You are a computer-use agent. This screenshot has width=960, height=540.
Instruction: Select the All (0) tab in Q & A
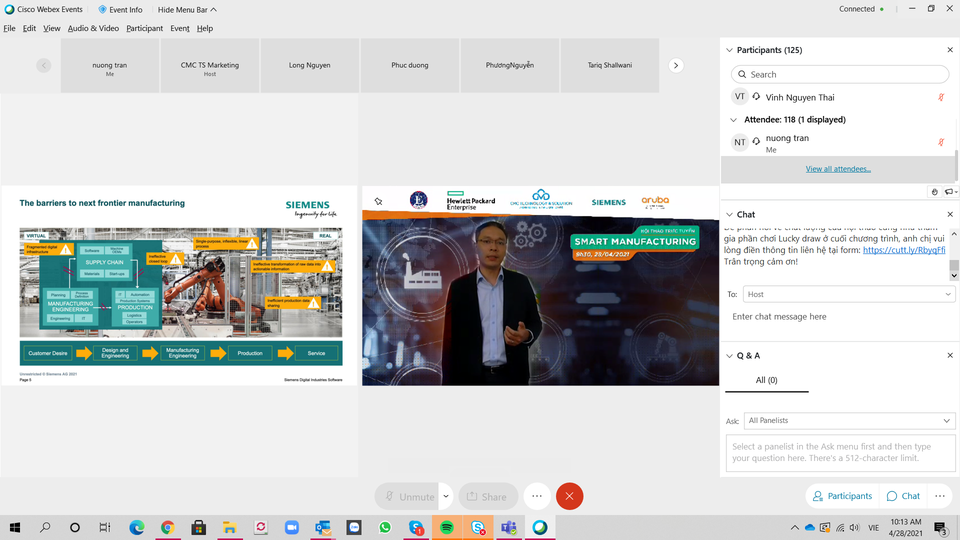tap(767, 380)
